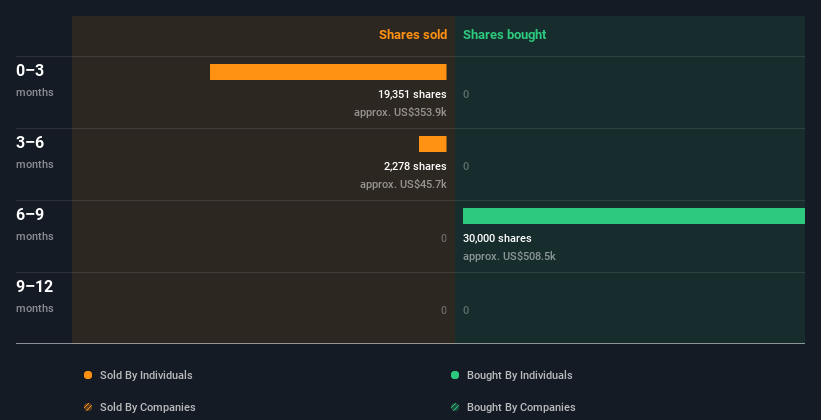Select the small orange 3–6 months sold bar
Screen dimensions: 821x420
[x=432, y=144]
